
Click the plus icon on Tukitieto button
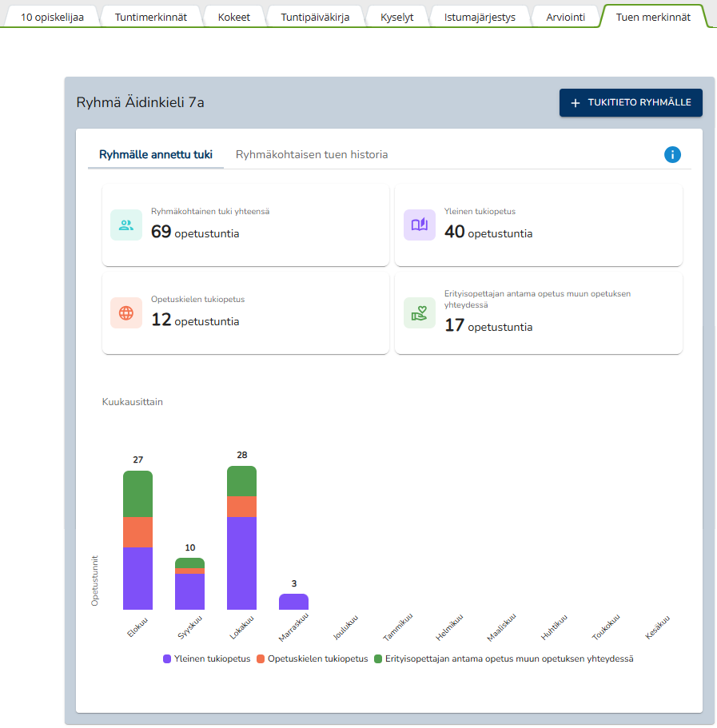pos(575,103)
